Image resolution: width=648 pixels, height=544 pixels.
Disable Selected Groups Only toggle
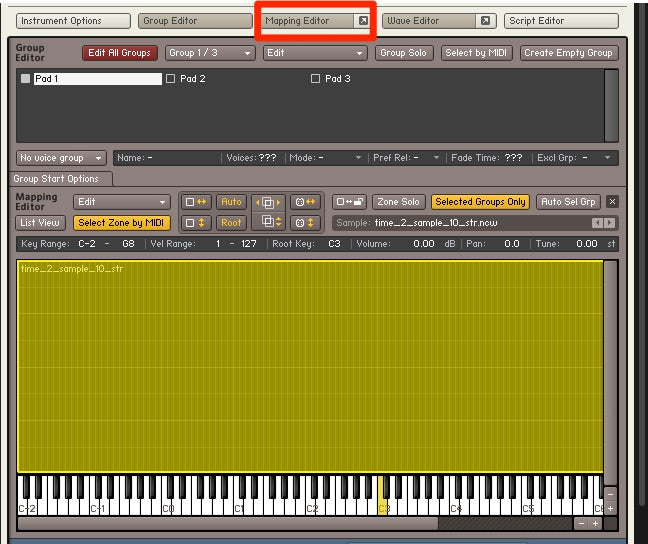coord(480,202)
